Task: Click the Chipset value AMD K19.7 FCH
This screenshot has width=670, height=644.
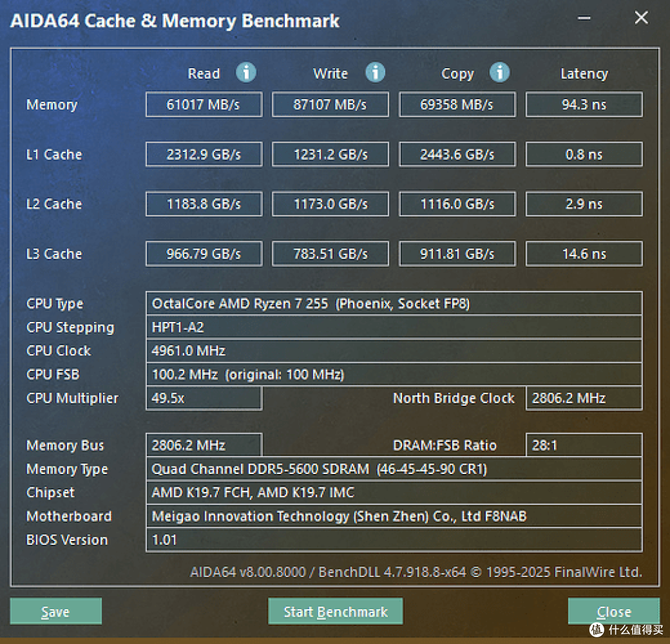Action: pos(394,492)
